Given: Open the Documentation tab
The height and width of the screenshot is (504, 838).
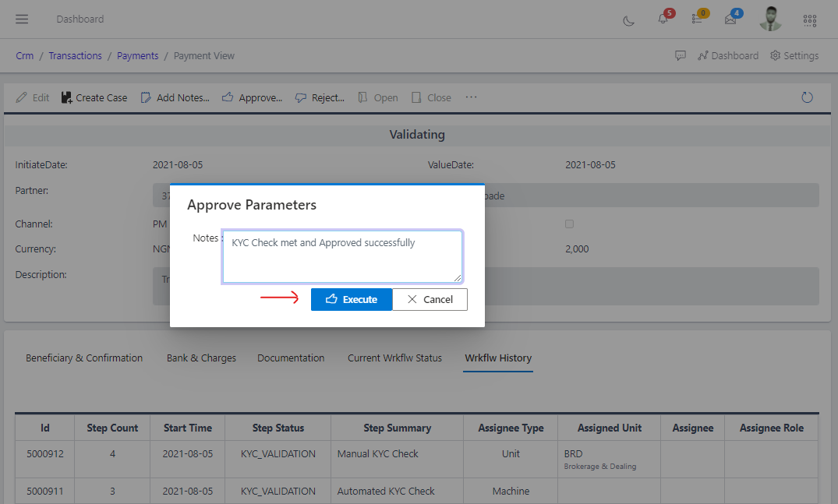Looking at the screenshot, I should coord(291,358).
